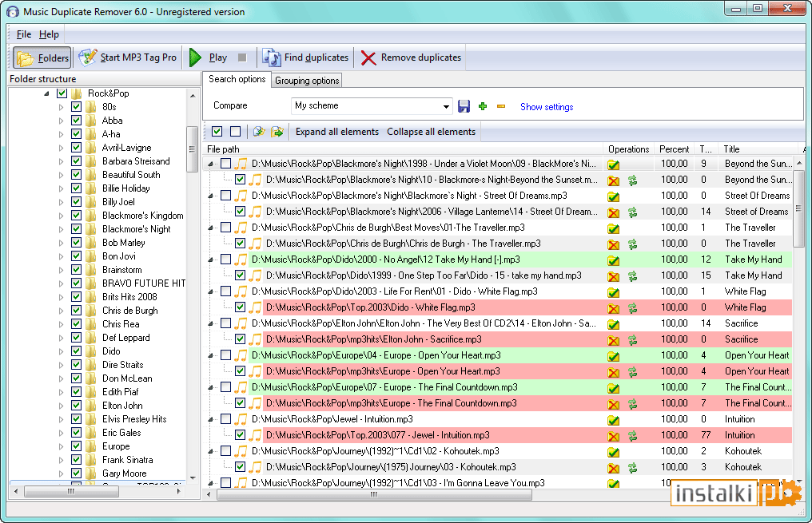Add a new scheme with green plus
Screen dimensions: 812x523
(483, 106)
